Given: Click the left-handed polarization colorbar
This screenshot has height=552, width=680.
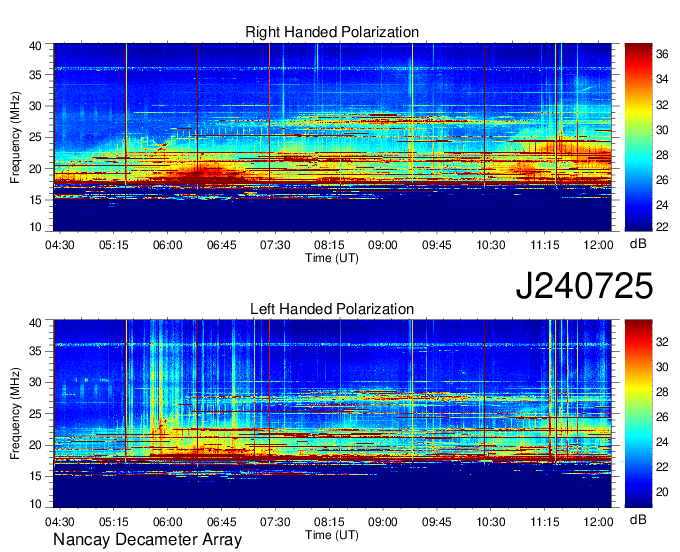Looking at the screenshot, I should pyautogui.click(x=638, y=414).
